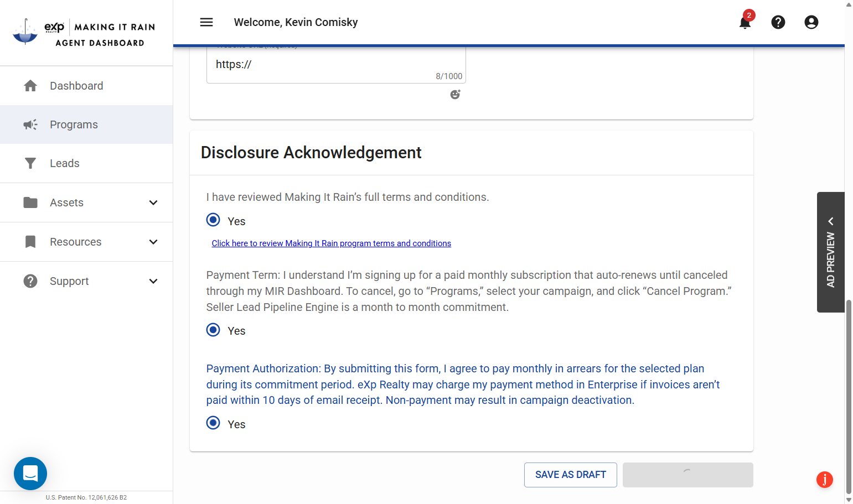Image resolution: width=853 pixels, height=504 pixels.
Task: Open the help question mark icon
Action: [778, 22]
